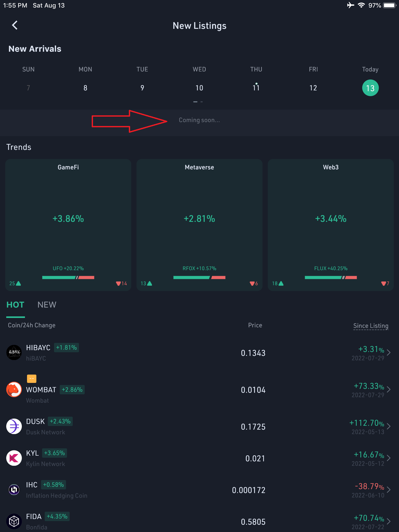Switch to the HOT tab
Image resolution: width=399 pixels, height=532 pixels.
(x=15, y=305)
